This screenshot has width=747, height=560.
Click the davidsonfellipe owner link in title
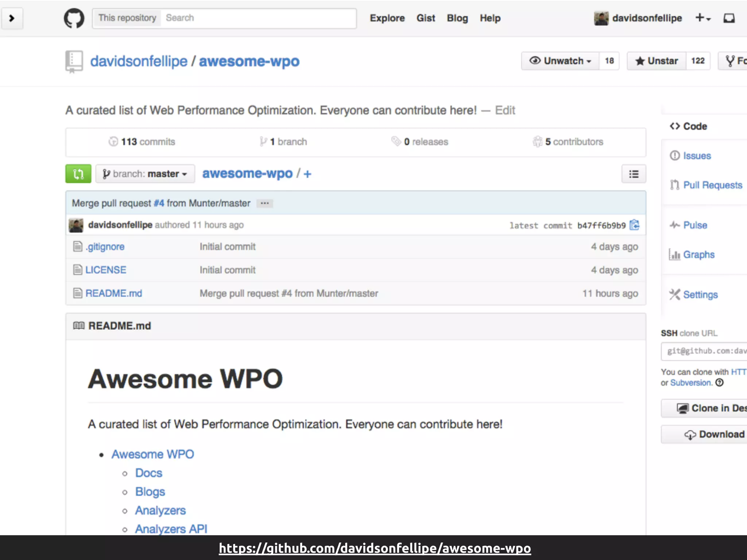(x=139, y=61)
